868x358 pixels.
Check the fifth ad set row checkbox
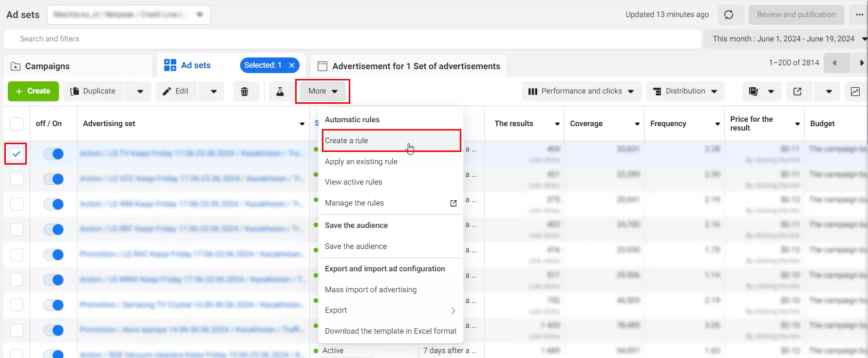17,254
